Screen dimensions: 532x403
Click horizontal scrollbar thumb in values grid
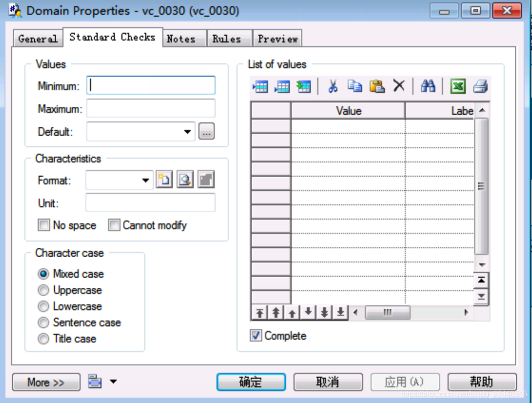click(387, 312)
